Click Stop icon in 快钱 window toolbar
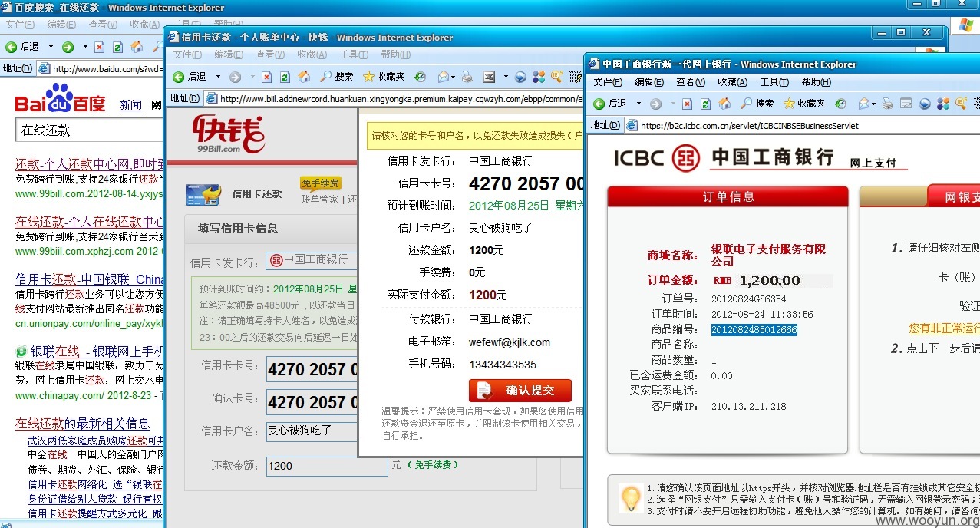Viewport: 980px width, 528px height. pyautogui.click(x=266, y=77)
